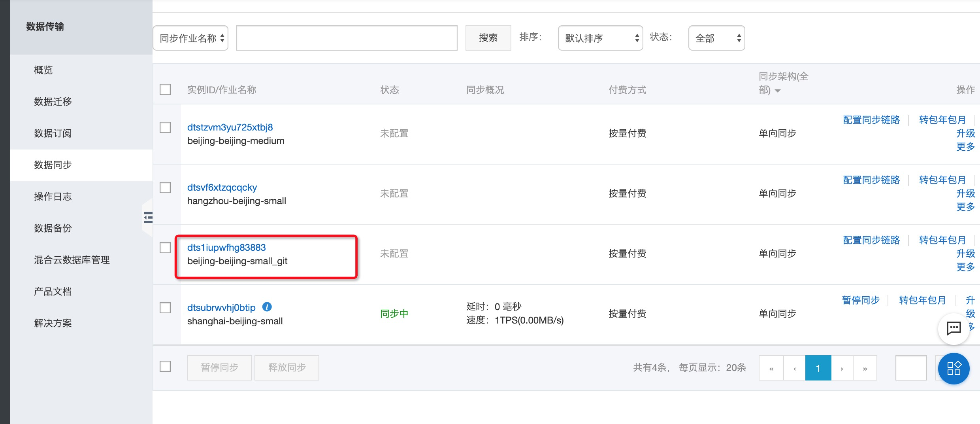Click the info icon beside dtsubrwvhj0btip
The width and height of the screenshot is (980, 424).
tap(267, 307)
